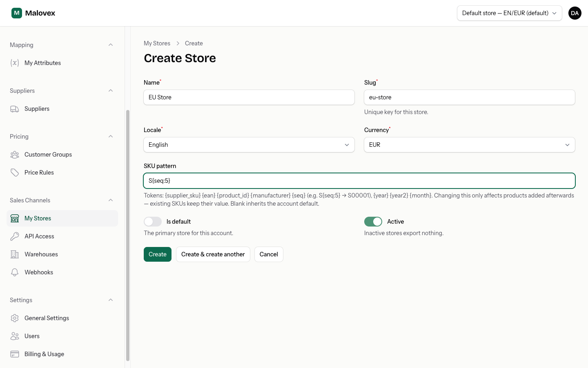Screen dimensions: 588x368
Task: Open the Currency dropdown showing EUR
Action: [470, 145]
